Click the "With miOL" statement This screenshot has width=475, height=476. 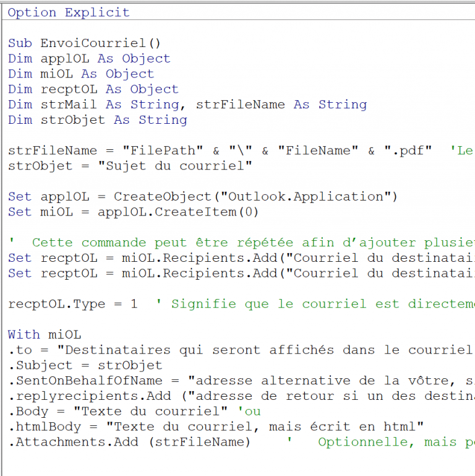44,335
